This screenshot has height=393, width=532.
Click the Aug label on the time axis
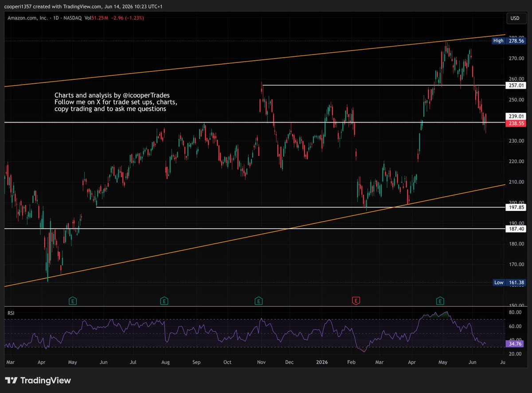[164, 362]
